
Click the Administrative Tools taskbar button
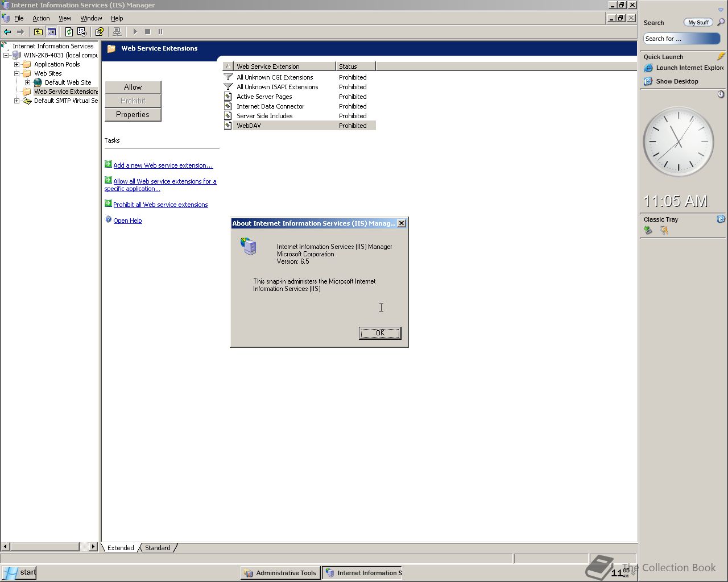tap(280, 573)
